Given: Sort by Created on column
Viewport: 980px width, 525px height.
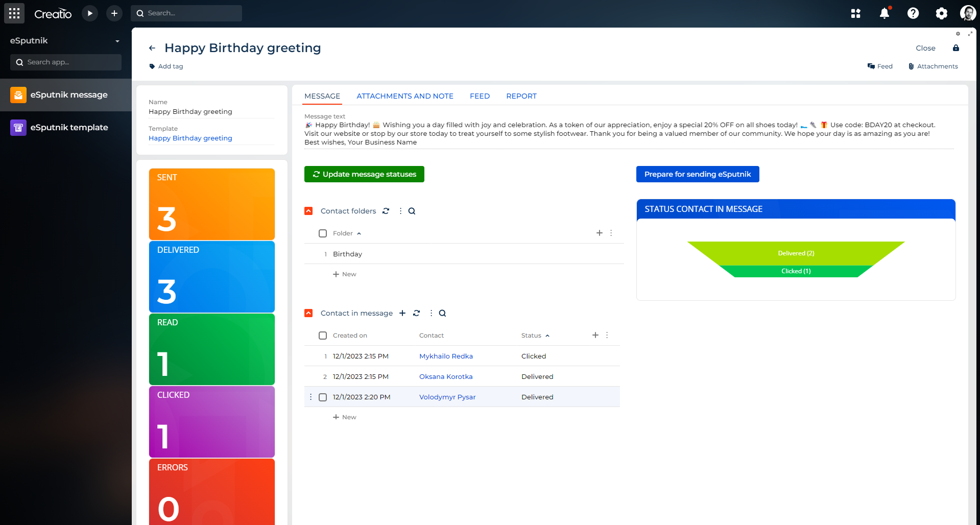Looking at the screenshot, I should (350, 336).
